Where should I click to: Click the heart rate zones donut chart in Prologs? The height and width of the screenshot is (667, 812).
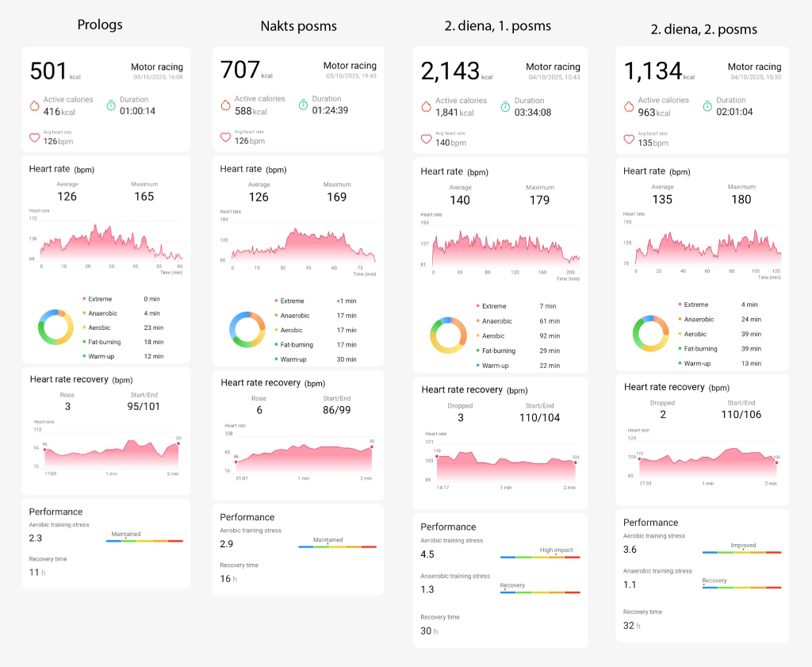(x=56, y=328)
